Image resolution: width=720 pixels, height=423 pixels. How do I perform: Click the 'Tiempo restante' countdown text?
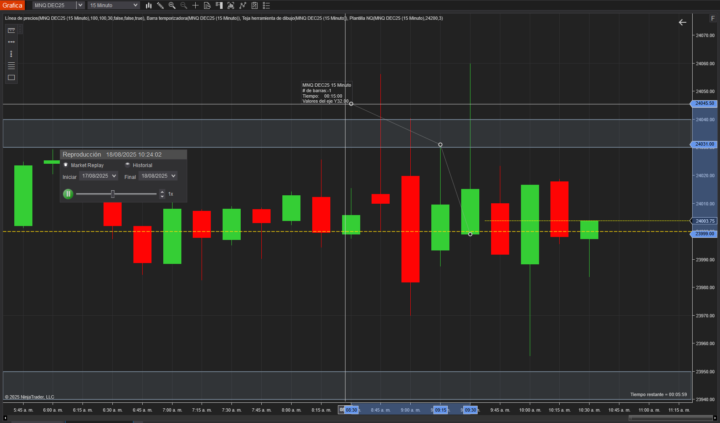(658, 395)
